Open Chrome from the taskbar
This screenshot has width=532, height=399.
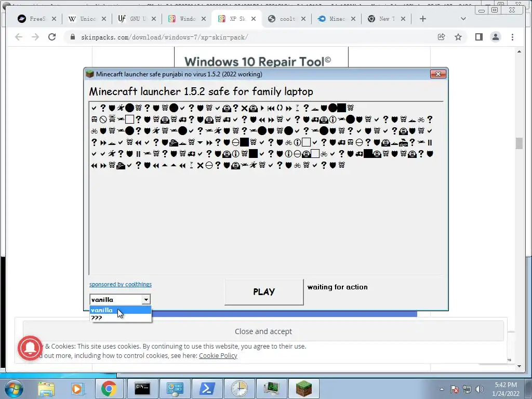click(109, 389)
